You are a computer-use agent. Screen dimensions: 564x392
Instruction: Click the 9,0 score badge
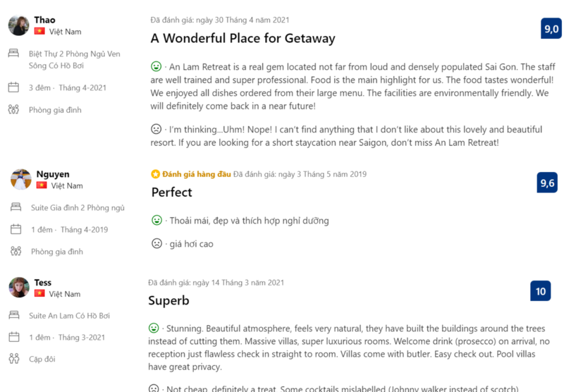(551, 29)
